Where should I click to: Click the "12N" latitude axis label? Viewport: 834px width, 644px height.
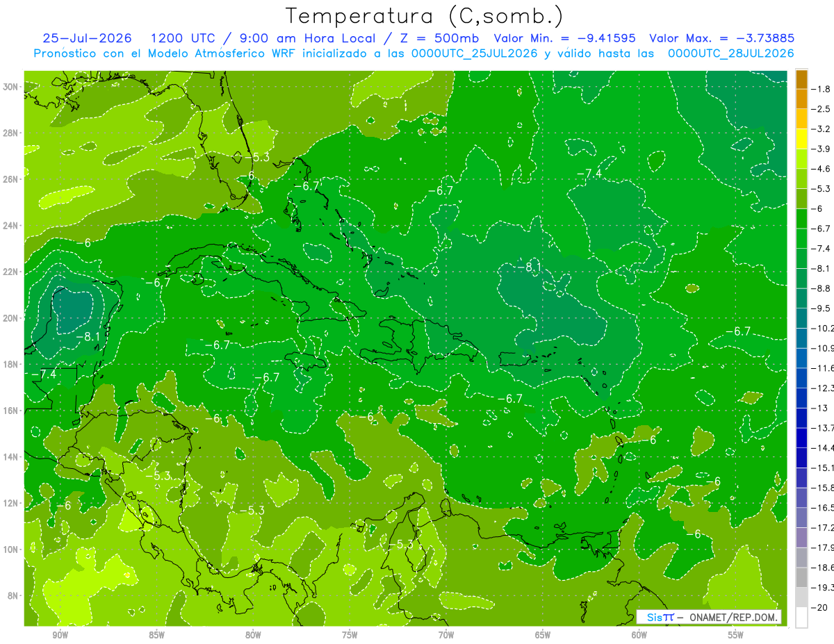pos(11,503)
